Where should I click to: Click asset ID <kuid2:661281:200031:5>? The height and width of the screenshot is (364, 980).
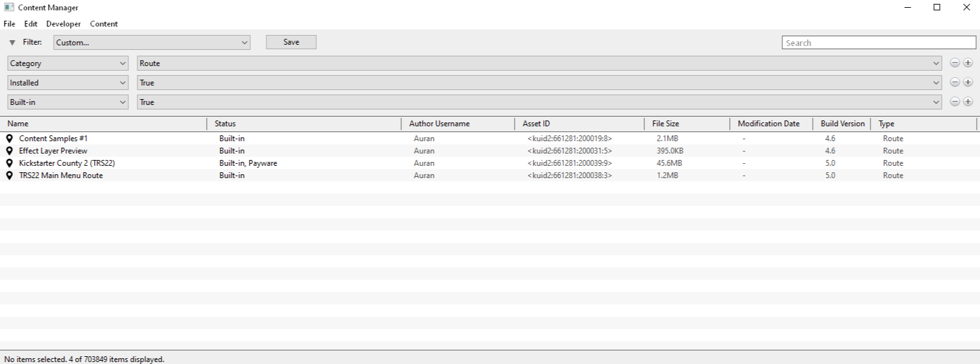coord(570,151)
